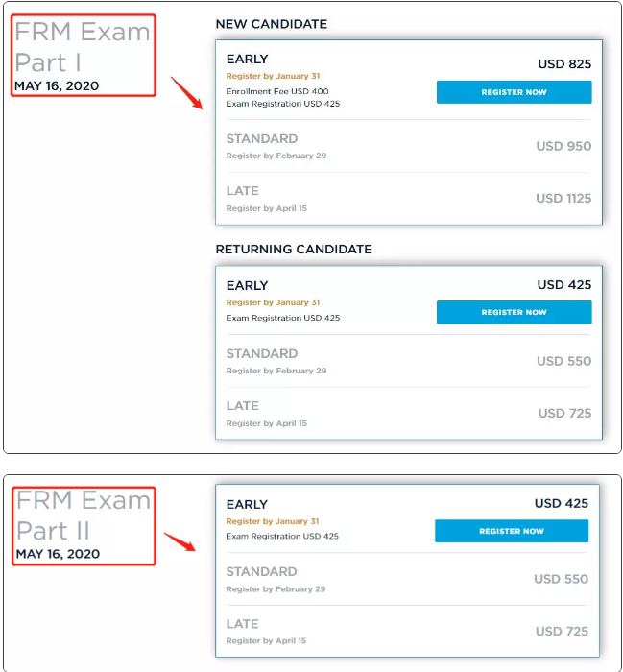Click Register Now under Returning Candidate
The image size is (623, 672).
[x=514, y=312]
